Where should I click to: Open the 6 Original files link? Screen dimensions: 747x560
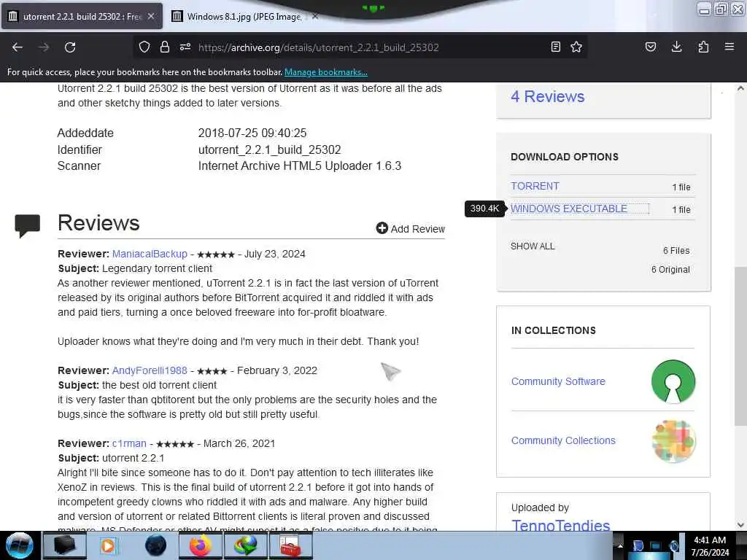tap(670, 270)
